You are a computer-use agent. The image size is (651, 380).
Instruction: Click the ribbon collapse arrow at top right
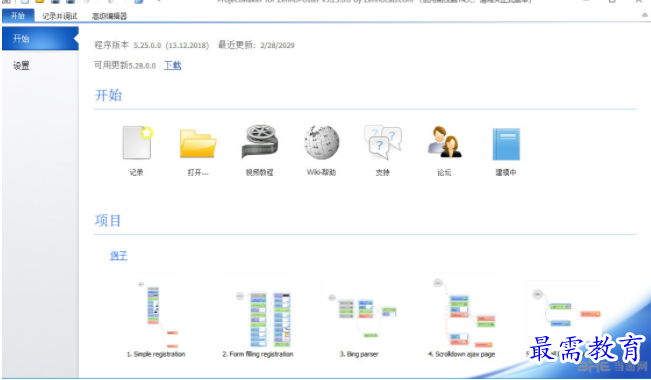coord(645,15)
